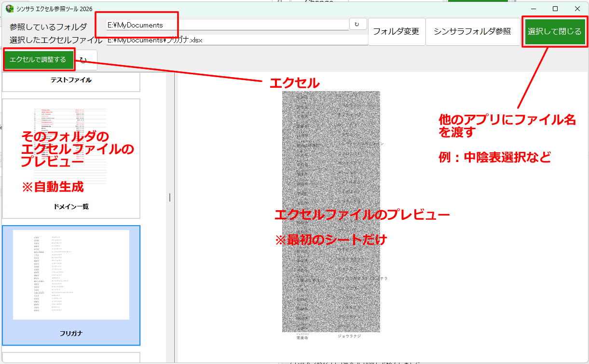
Task: Click the refresh icon beside the folder path
Action: click(x=357, y=24)
